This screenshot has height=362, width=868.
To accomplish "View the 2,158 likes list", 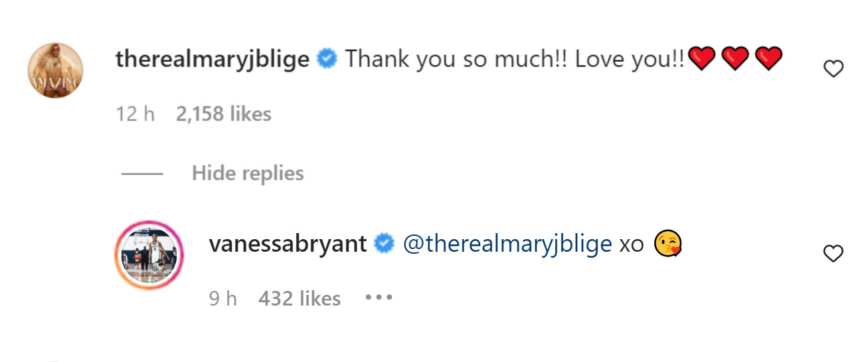I will [x=224, y=114].
